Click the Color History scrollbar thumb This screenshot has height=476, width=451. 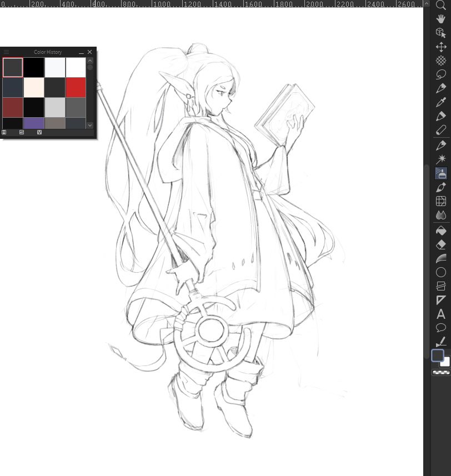point(90,67)
